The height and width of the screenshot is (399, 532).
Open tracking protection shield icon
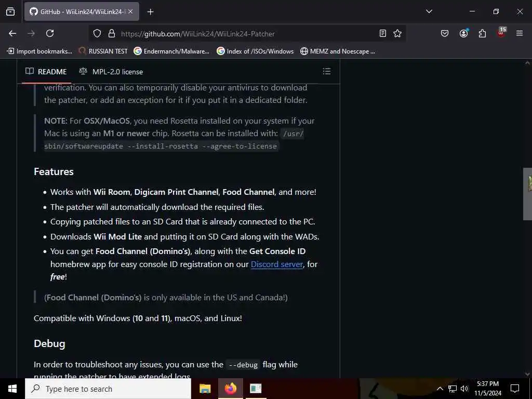tap(97, 34)
